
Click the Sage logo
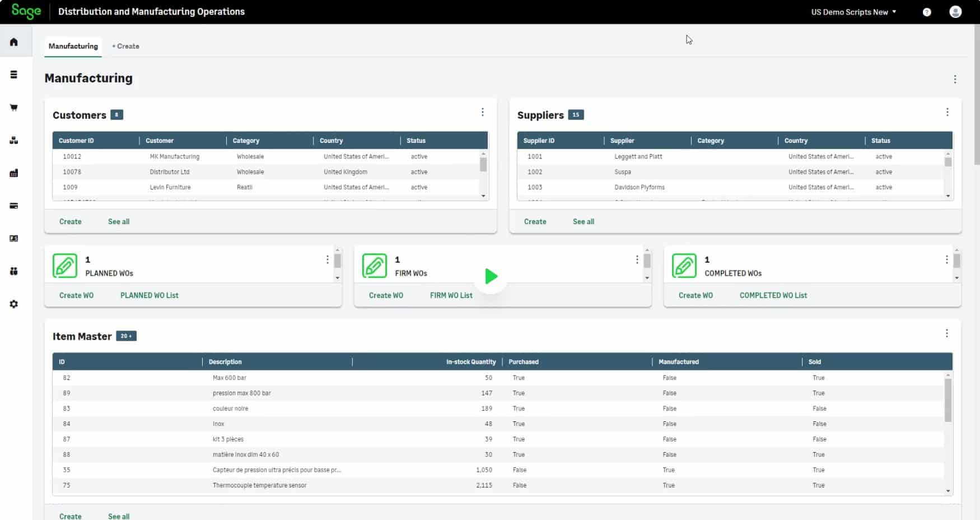point(26,11)
